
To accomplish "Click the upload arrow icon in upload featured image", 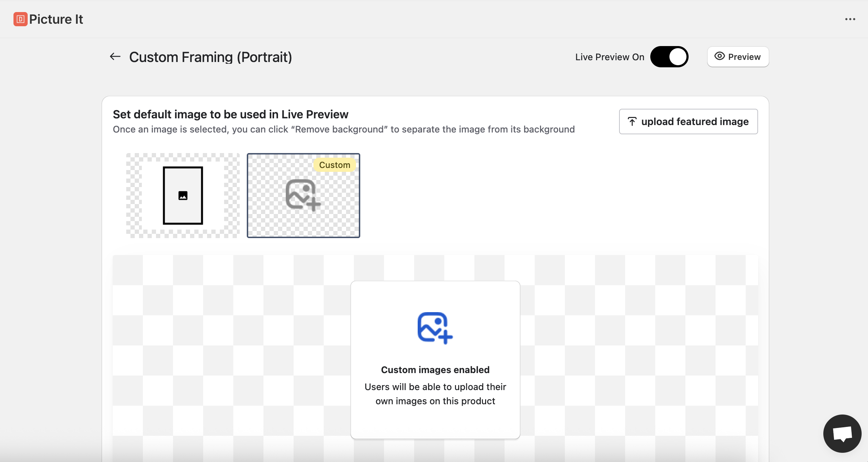I will 633,121.
